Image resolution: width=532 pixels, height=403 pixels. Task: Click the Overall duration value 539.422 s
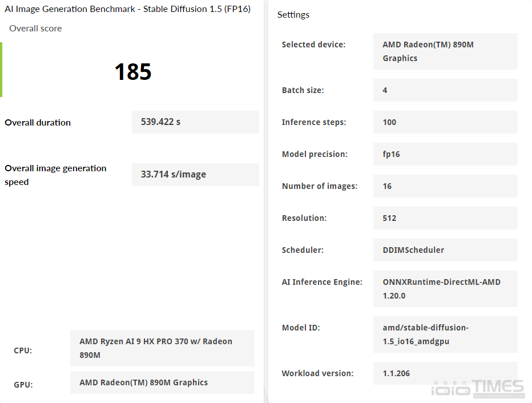point(195,122)
